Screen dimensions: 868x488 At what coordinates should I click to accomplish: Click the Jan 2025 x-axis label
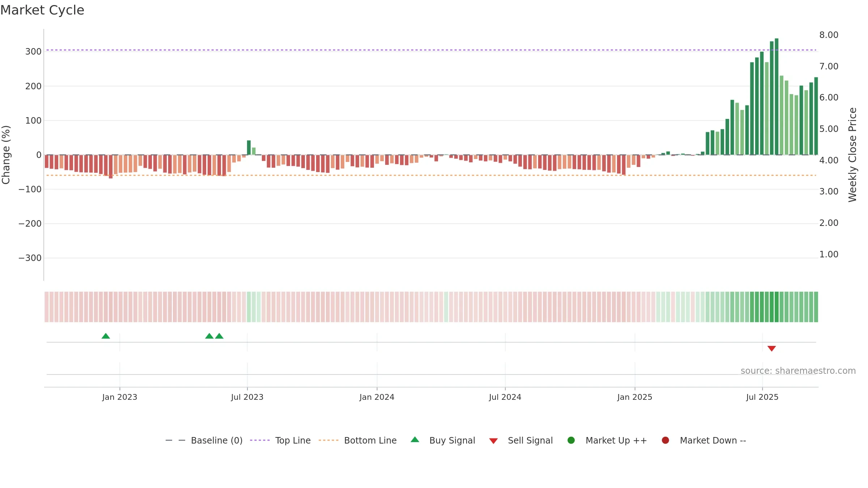635,397
